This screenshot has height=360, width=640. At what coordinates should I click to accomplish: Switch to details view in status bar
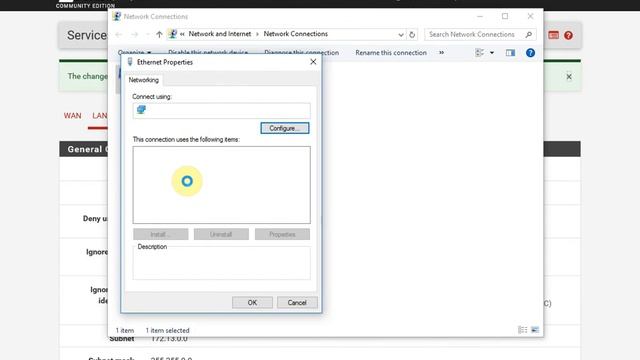click(522, 330)
